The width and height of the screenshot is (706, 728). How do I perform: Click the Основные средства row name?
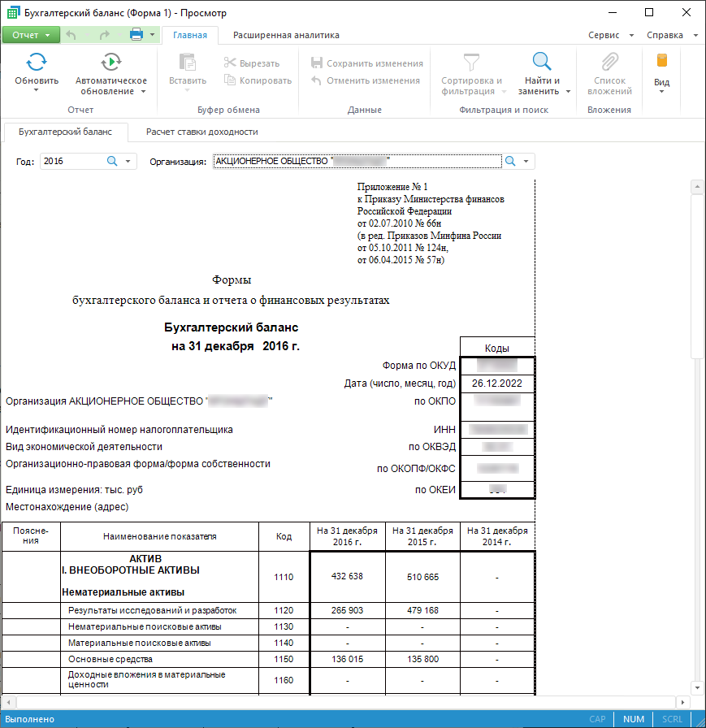110,659
